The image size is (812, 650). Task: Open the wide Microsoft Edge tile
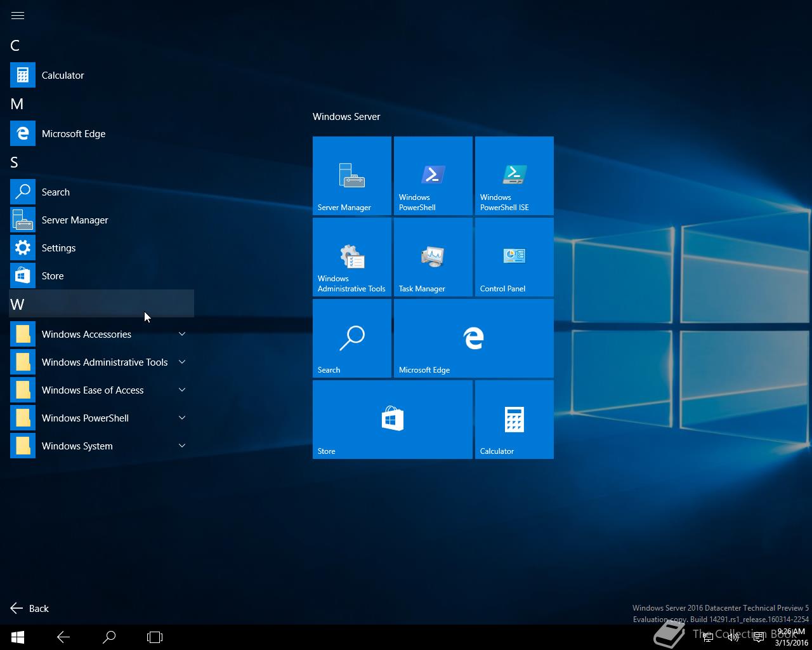point(474,338)
